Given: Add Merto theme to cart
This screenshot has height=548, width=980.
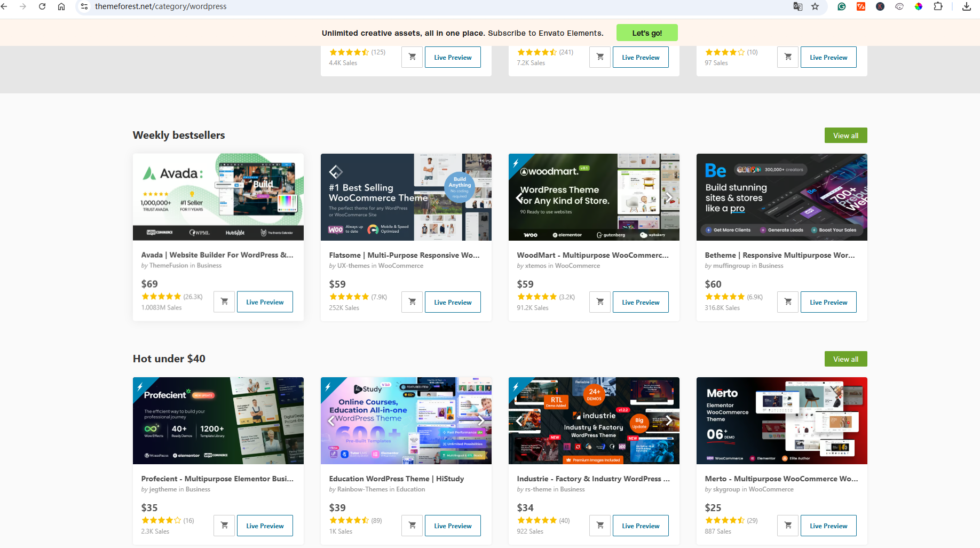Looking at the screenshot, I should [x=788, y=526].
